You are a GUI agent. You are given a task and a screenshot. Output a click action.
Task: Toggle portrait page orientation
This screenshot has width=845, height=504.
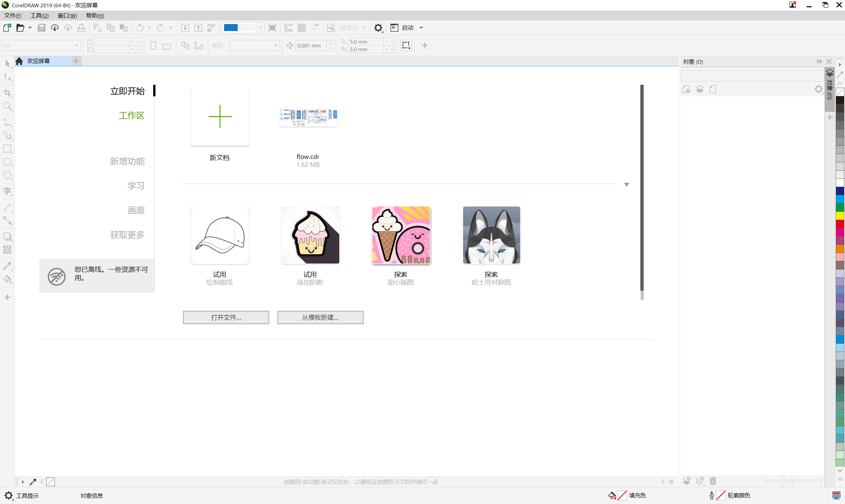(153, 46)
